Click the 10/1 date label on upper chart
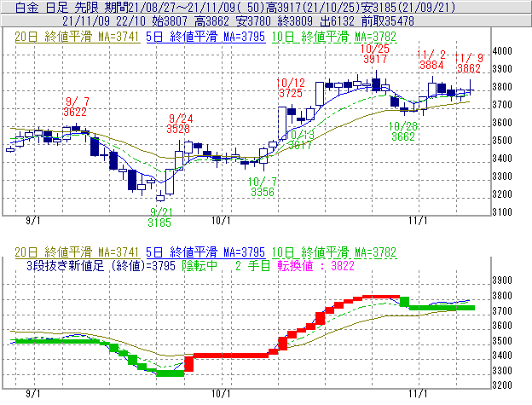 tap(221, 221)
